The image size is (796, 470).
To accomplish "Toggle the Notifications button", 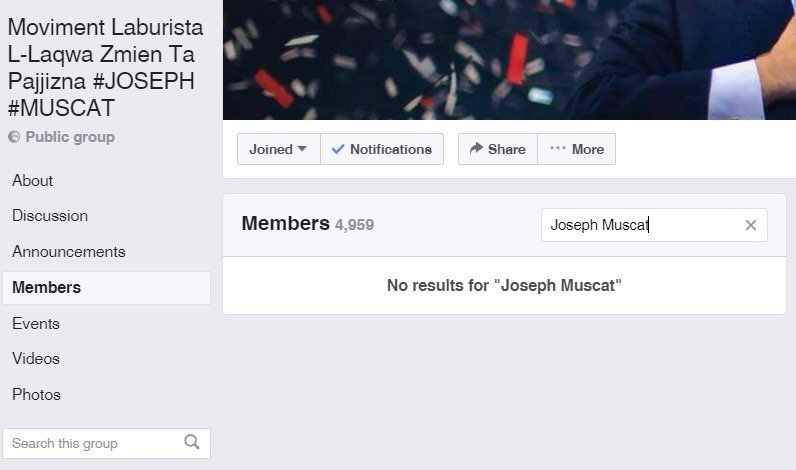I will coord(382,149).
